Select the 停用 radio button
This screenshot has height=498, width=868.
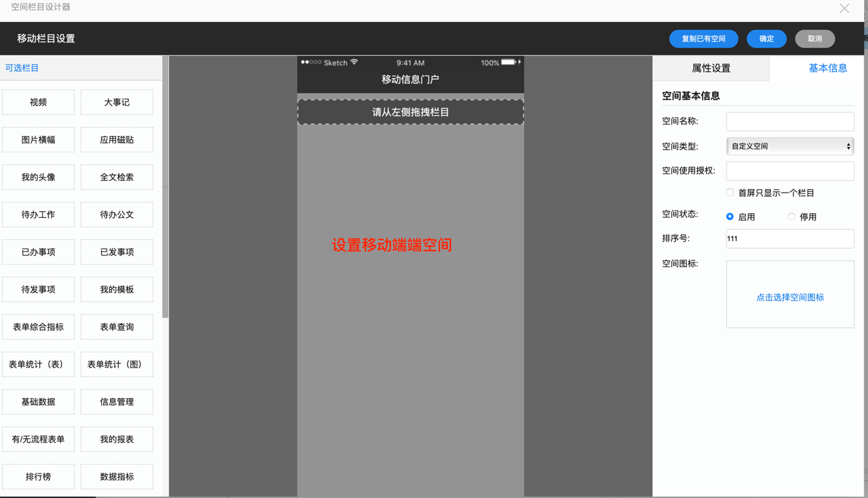791,217
